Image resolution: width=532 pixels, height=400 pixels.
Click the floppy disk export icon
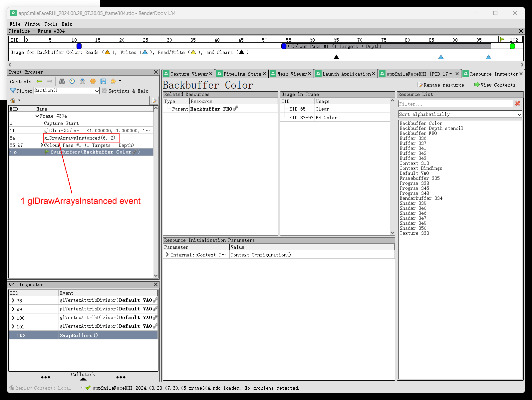103,81
